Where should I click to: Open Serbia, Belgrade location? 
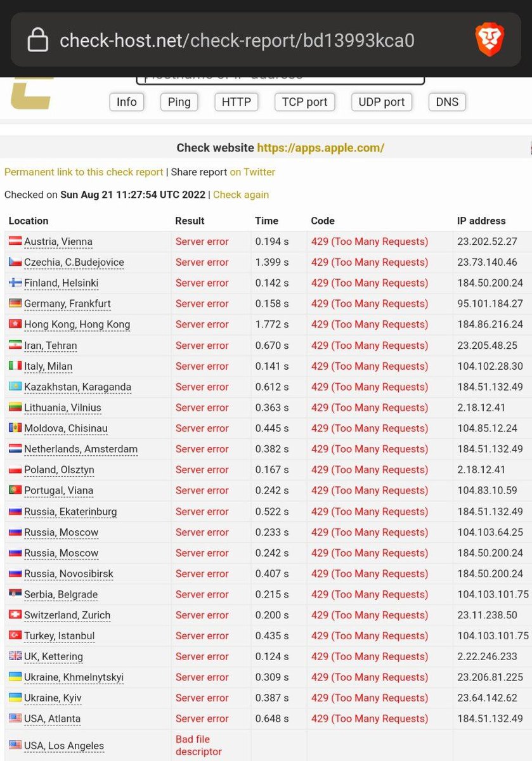[61, 594]
